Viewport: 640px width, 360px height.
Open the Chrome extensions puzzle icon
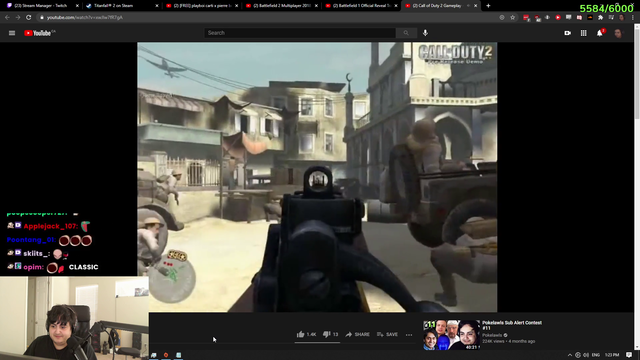tap(600, 18)
